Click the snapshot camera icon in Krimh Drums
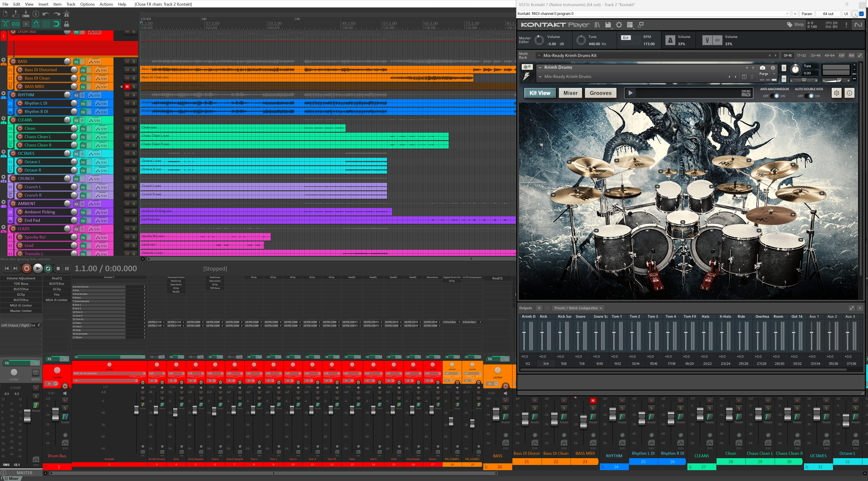Screen dimensions: 868x481 762,68
